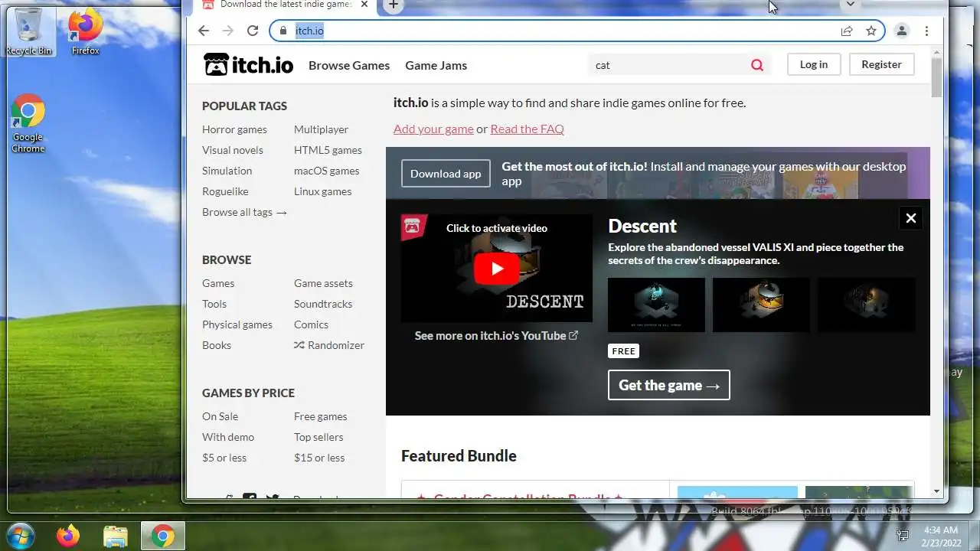Click Chrome icon in the taskbar
Image resolution: width=980 pixels, height=551 pixels.
pos(162,536)
